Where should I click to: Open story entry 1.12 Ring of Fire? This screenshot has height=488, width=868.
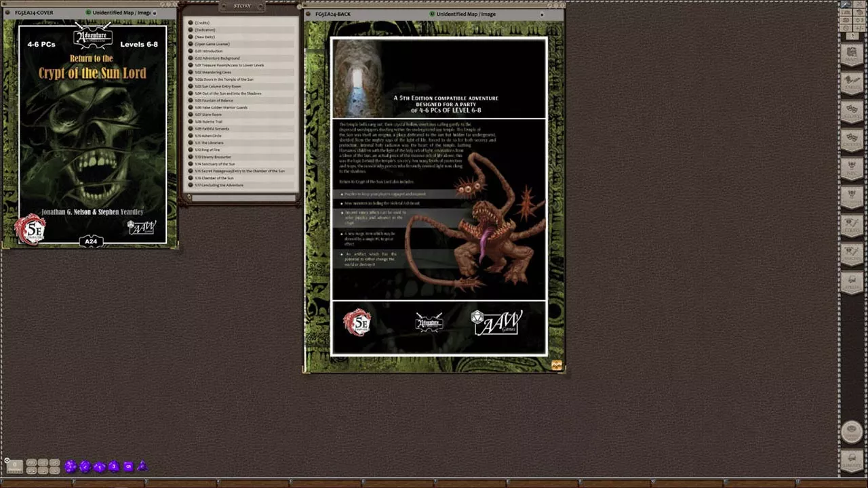pos(241,150)
